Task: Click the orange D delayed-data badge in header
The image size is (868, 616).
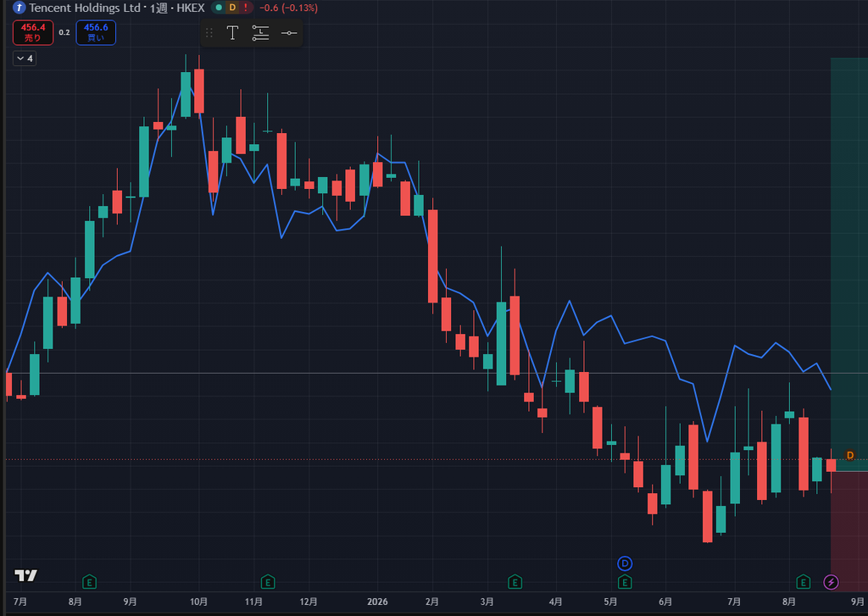Action: click(x=232, y=8)
